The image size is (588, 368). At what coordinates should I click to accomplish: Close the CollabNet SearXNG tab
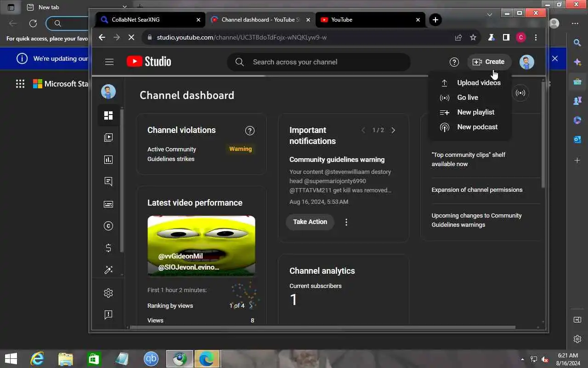198,20
